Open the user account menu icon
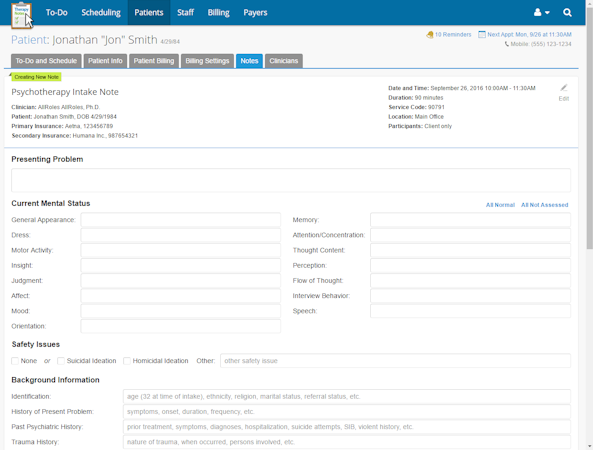Viewport: 593px width, 450px height. tap(541, 12)
